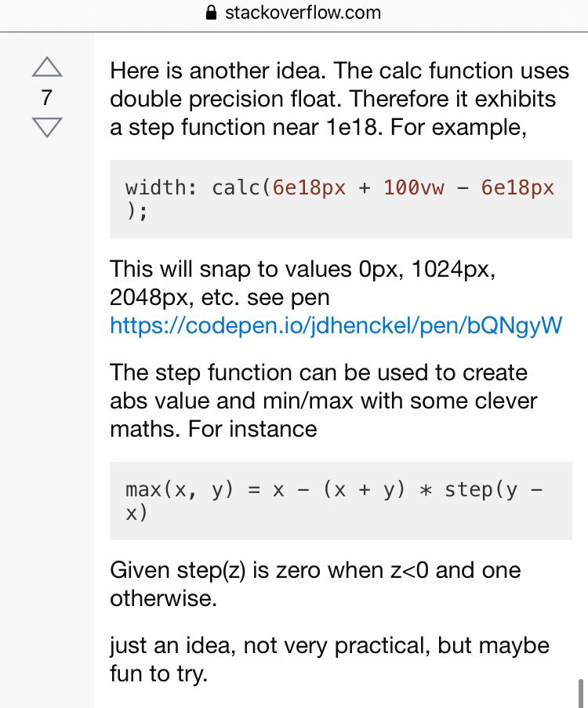The image size is (588, 708).
Task: Click the paragraph starting 'Here is another idea'
Action: point(339,99)
